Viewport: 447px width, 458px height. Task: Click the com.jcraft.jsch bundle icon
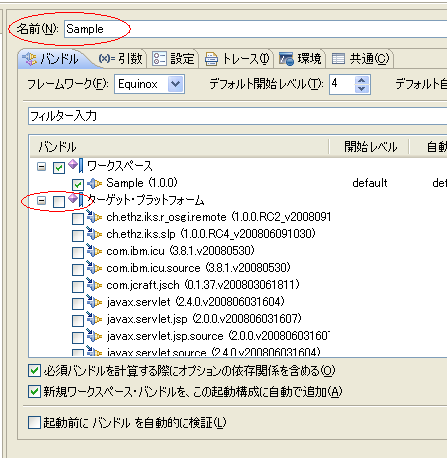click(x=94, y=284)
